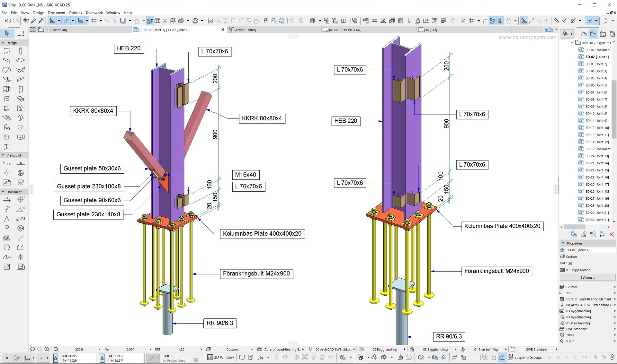Select the Dimension tool

(7, 200)
